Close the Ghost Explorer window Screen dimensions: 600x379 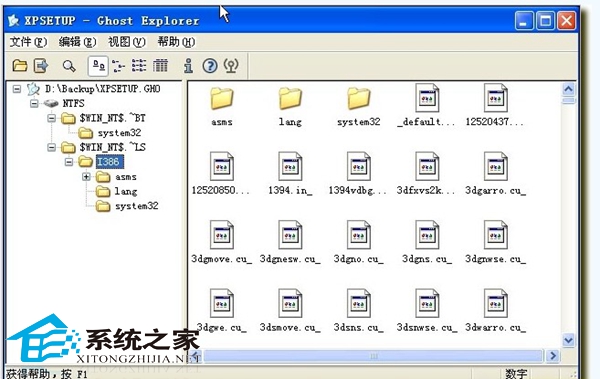tap(567, 20)
